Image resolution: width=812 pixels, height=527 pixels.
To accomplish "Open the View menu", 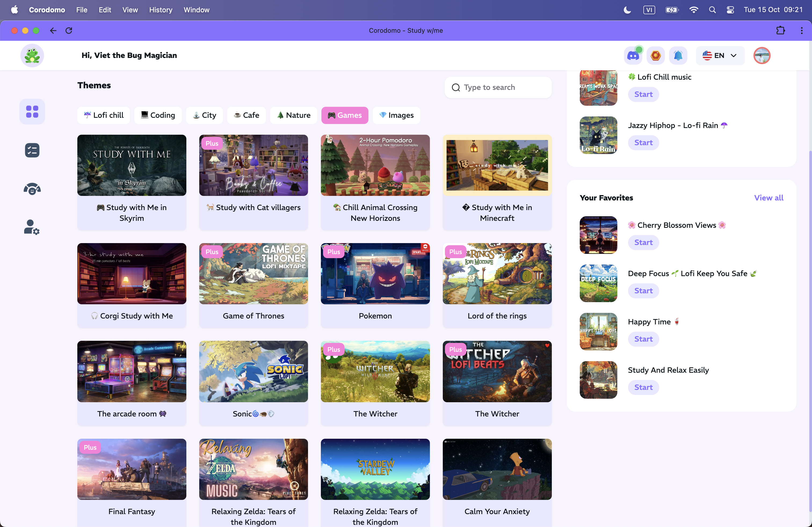I will point(130,10).
